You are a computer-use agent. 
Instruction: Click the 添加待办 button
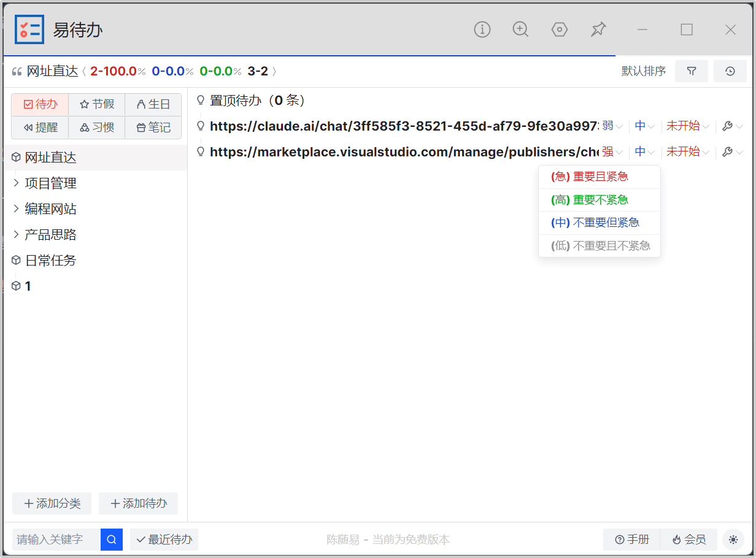tap(138, 503)
